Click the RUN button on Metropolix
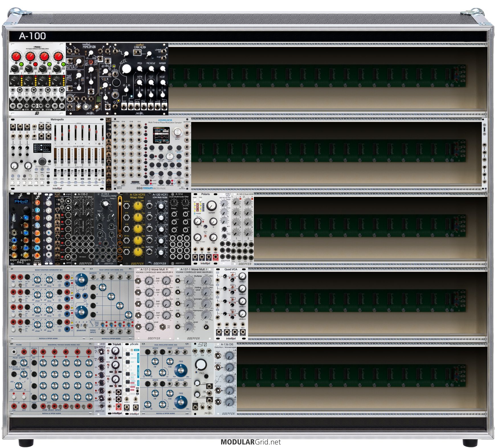This screenshot has height=448, width=502. coord(13,176)
